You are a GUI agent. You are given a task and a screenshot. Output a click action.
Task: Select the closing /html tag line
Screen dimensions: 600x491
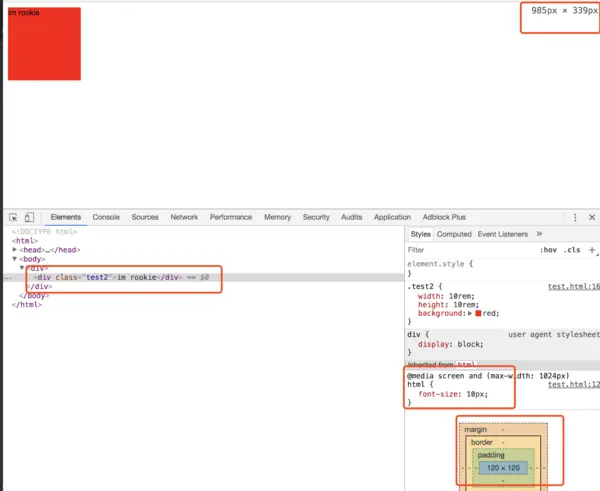(27, 305)
